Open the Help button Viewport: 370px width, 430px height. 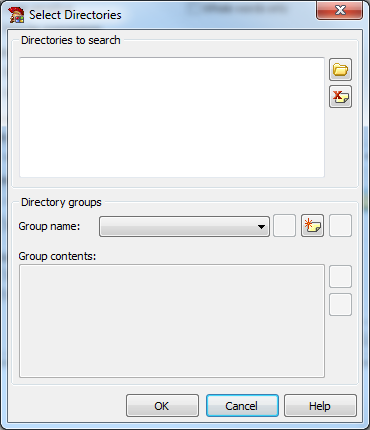(320, 406)
